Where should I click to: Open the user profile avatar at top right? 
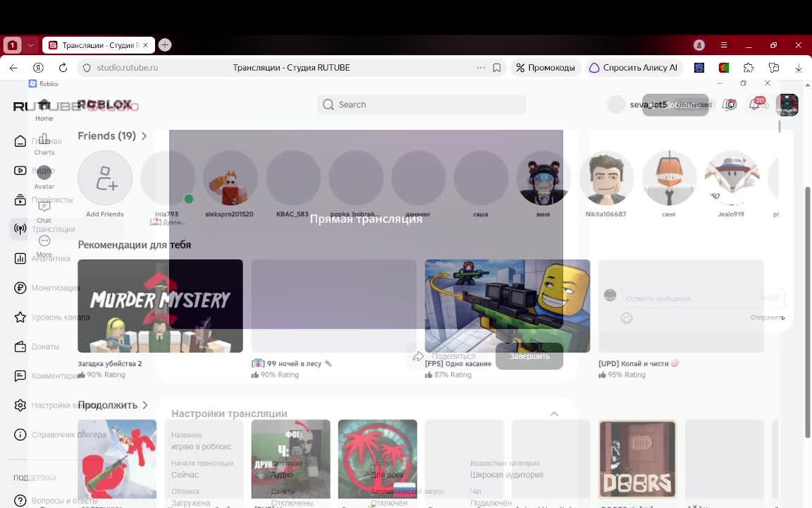[x=787, y=104]
